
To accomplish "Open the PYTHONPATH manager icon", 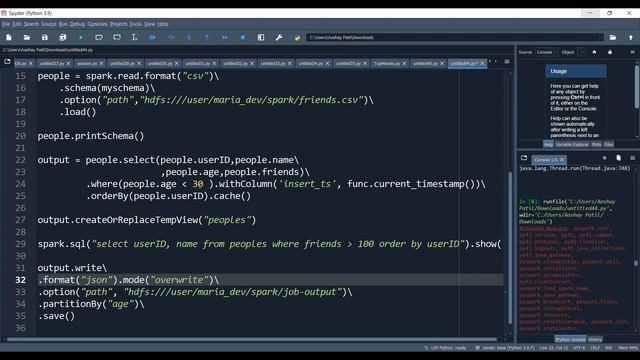I will coord(297,37).
